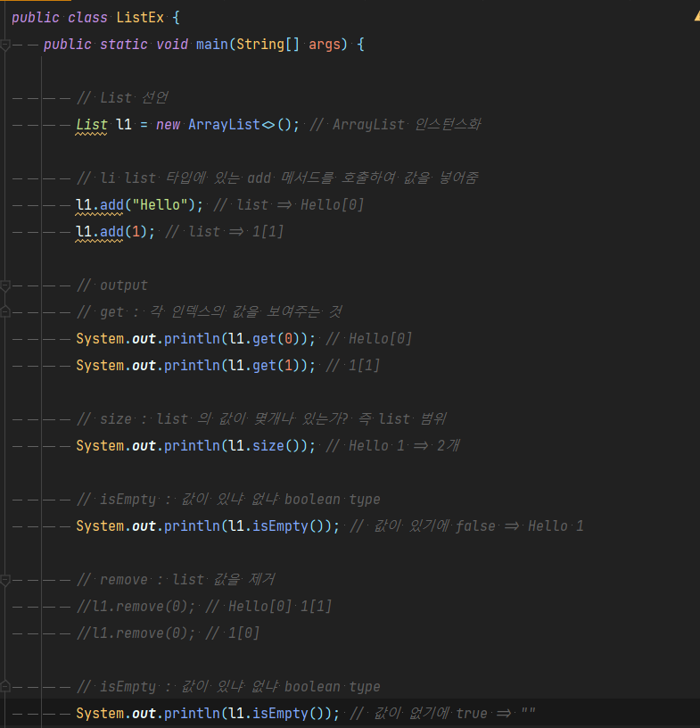Image resolution: width=700 pixels, height=728 pixels.
Task: Click the l1.get(1) call
Action: (264, 366)
